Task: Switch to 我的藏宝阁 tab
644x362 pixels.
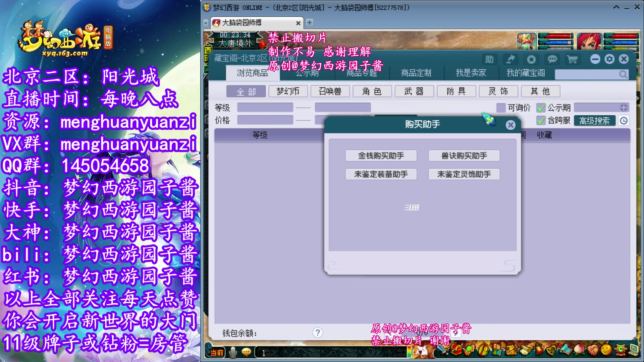Action: point(526,73)
